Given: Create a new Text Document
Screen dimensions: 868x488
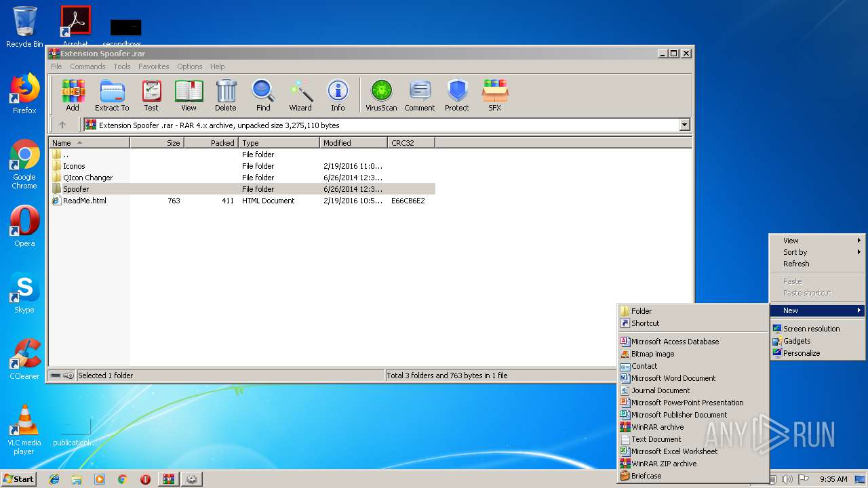Looking at the screenshot, I should click(692, 439).
